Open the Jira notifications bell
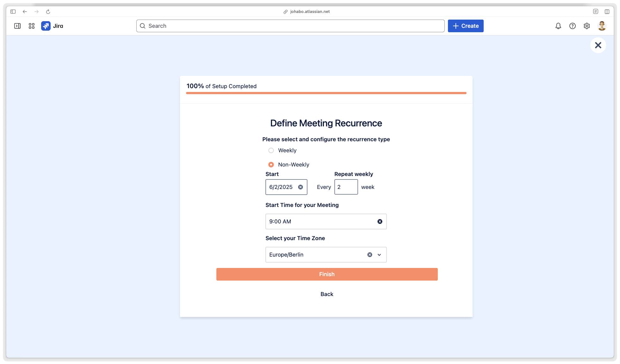 [x=558, y=26]
